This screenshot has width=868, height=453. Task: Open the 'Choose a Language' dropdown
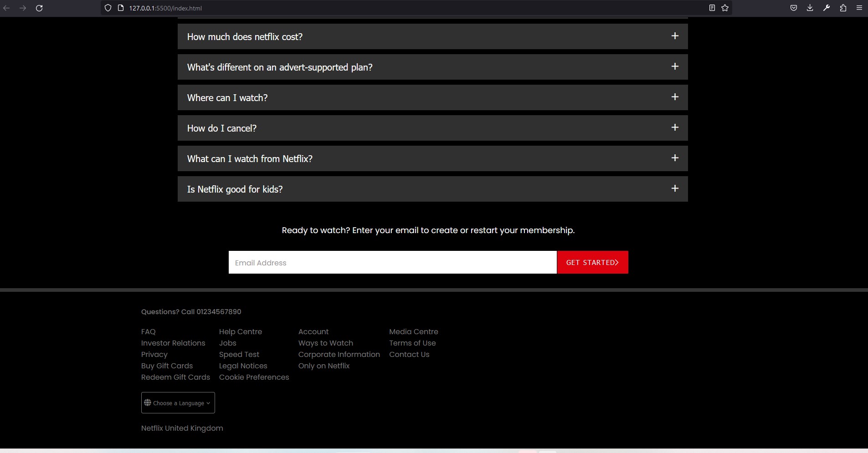(178, 402)
